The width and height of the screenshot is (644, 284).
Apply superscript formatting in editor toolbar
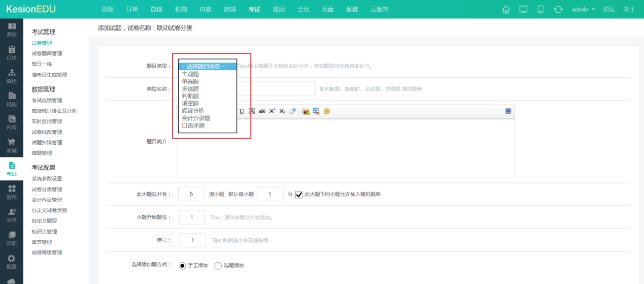273,111
